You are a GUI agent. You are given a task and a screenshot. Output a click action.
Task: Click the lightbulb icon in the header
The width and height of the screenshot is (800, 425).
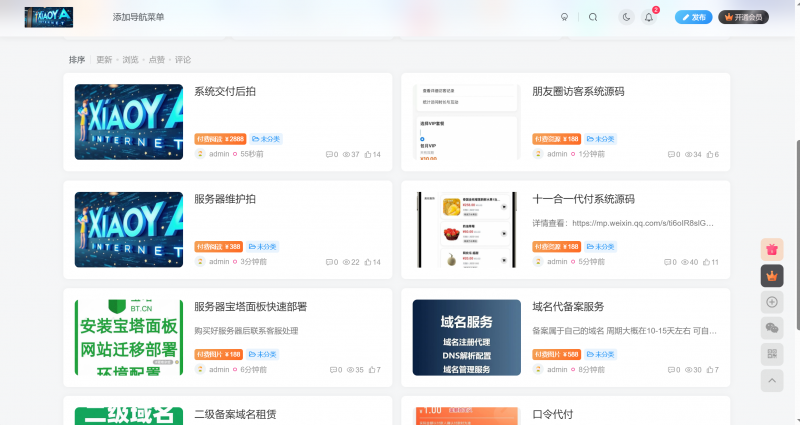(x=564, y=17)
